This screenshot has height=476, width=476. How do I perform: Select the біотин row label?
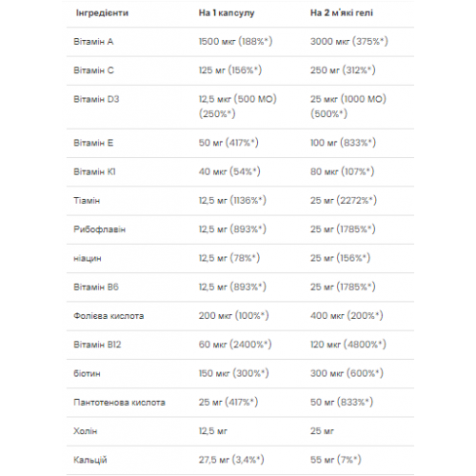point(87,373)
